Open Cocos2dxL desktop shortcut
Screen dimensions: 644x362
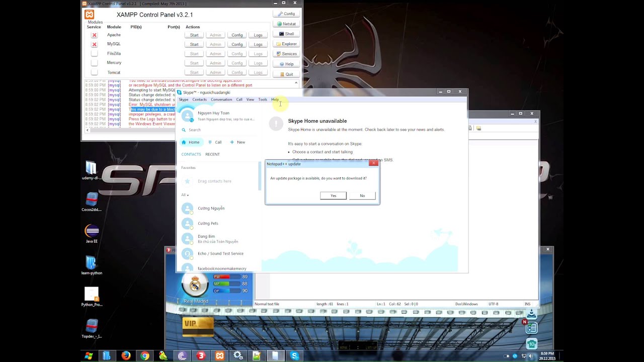[92, 202]
